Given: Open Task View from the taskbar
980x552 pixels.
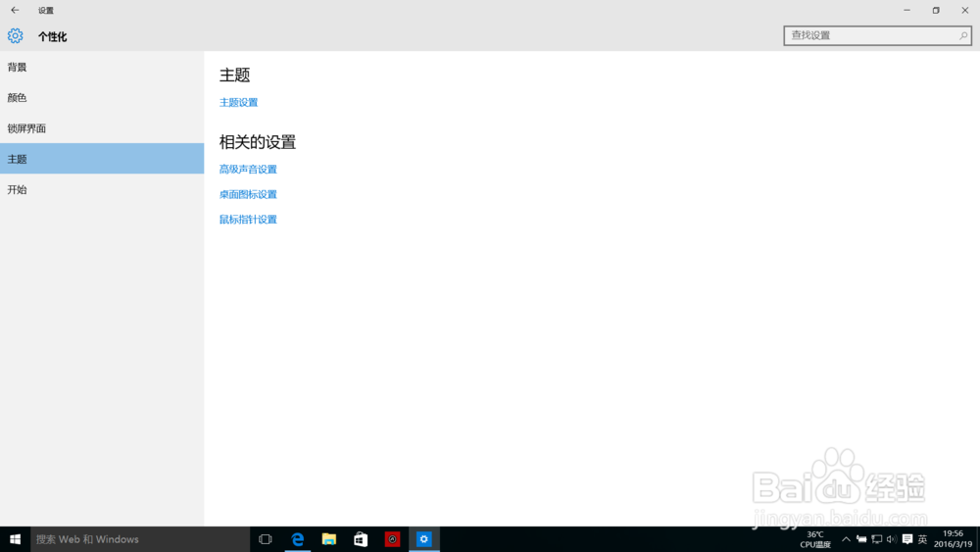Looking at the screenshot, I should click(x=265, y=539).
